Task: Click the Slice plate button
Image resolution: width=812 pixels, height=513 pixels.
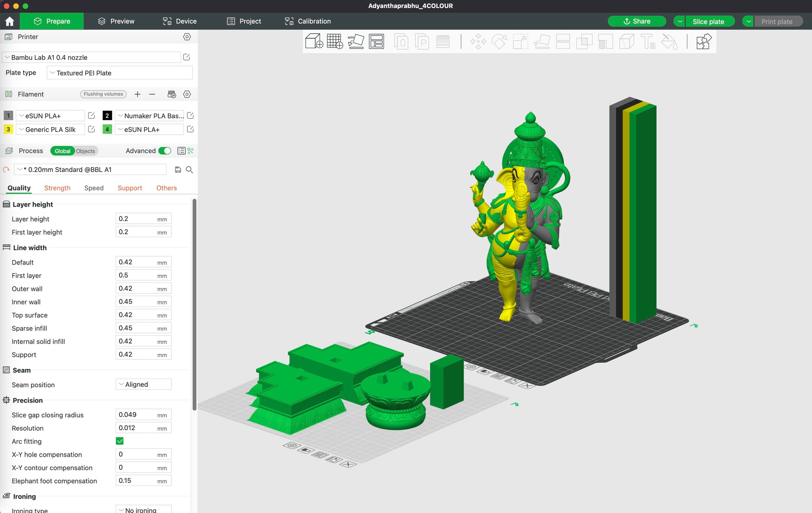Action: coord(708,21)
